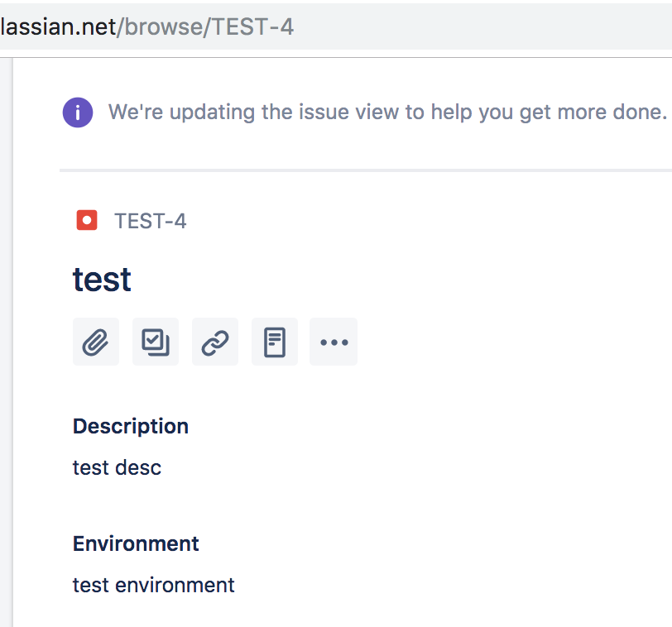Select the issue title labeled test
Viewport: 672px width, 627px height.
102,280
